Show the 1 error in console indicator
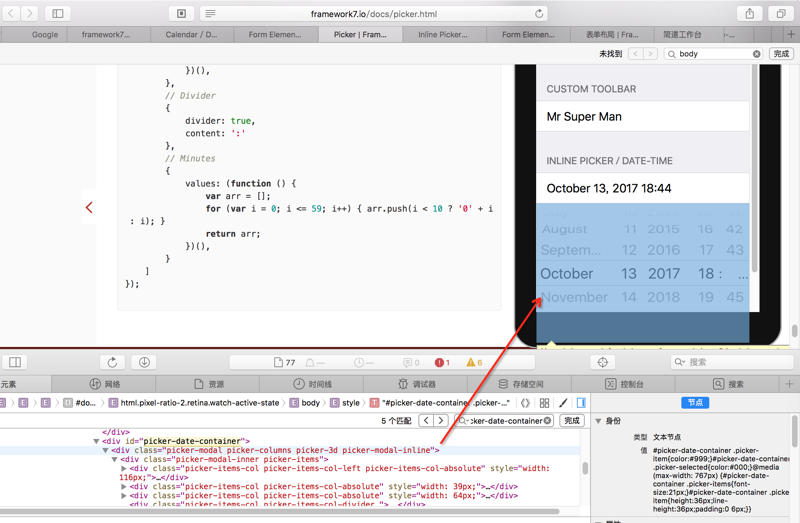The height and width of the screenshot is (523, 800). pyautogui.click(x=442, y=362)
